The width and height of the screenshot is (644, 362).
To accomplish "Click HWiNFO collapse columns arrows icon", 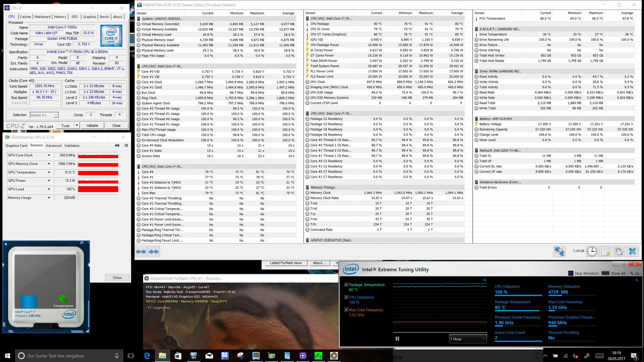I will [x=154, y=251].
